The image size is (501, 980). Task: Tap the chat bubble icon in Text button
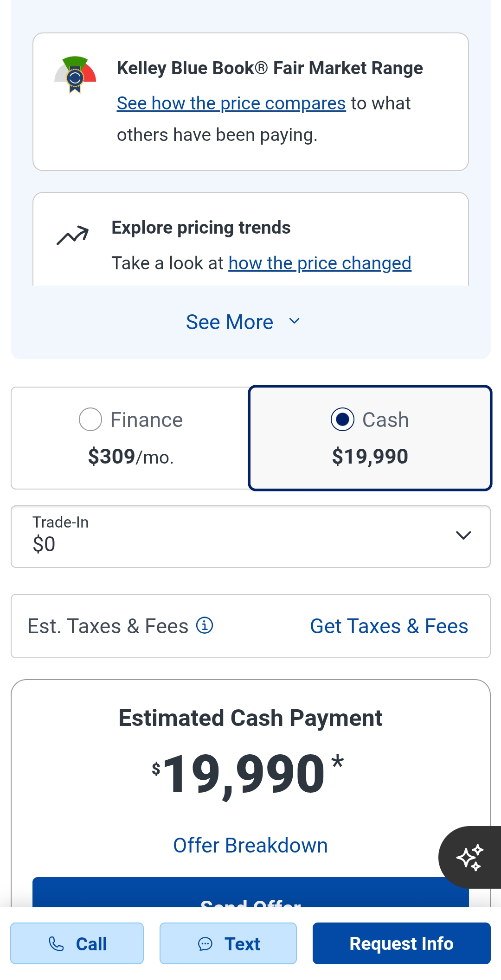coord(205,943)
